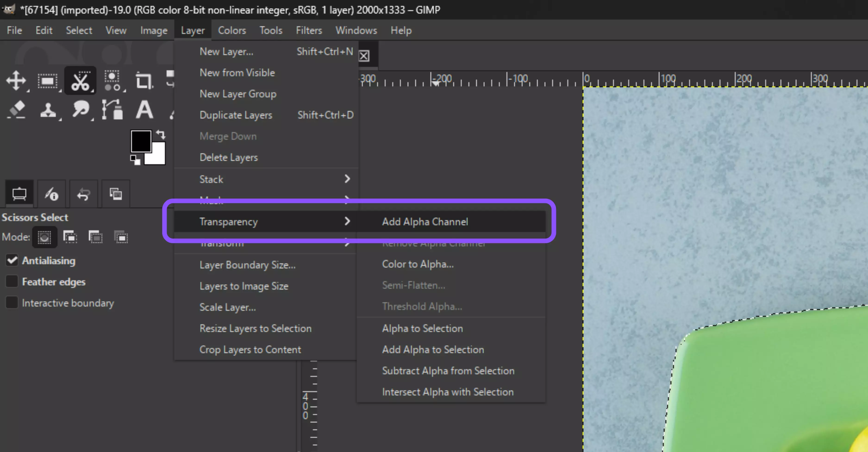The image size is (868, 452).
Task: Switch to the Undo History tab
Action: [x=83, y=194]
